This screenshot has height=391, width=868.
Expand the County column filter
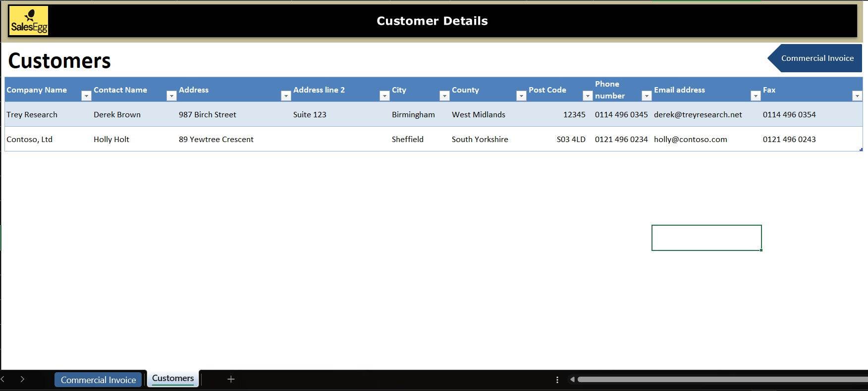click(x=521, y=96)
